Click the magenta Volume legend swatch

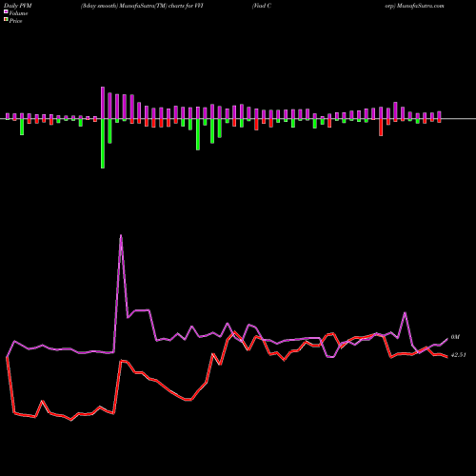point(6,12)
